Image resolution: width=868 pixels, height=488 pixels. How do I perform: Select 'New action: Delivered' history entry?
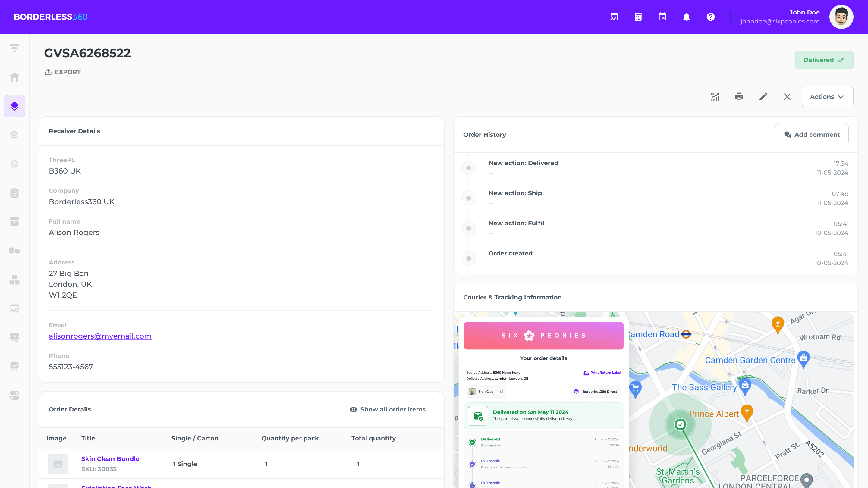[656, 168]
